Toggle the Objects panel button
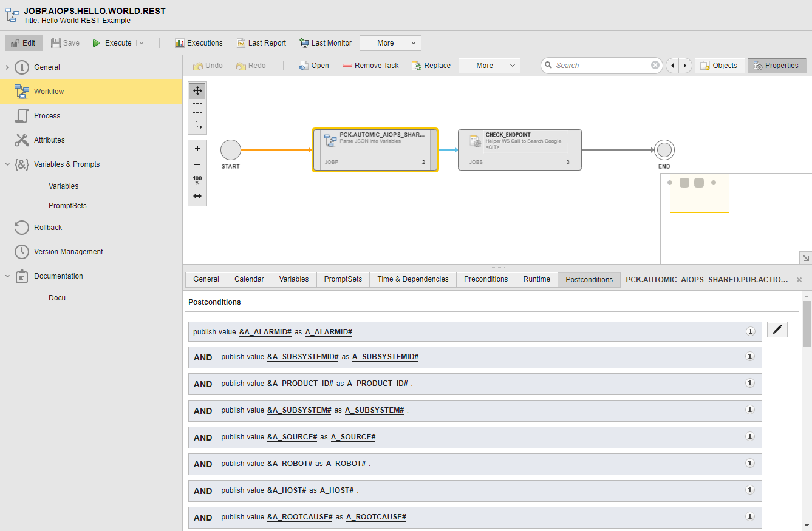 720,66
